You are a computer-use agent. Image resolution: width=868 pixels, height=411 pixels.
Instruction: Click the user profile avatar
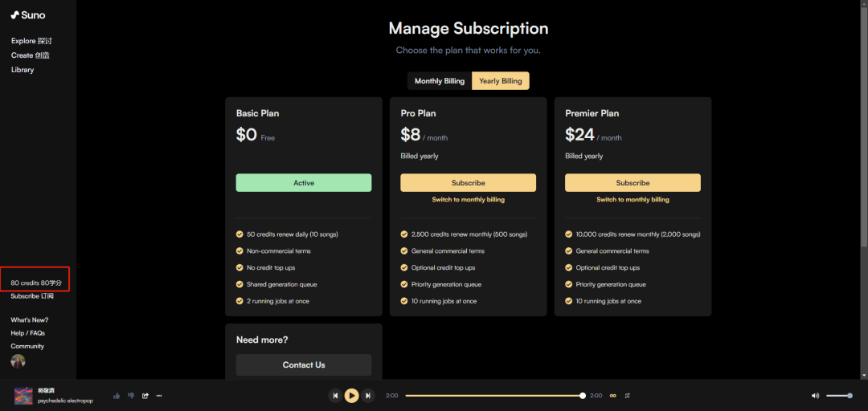coord(18,361)
